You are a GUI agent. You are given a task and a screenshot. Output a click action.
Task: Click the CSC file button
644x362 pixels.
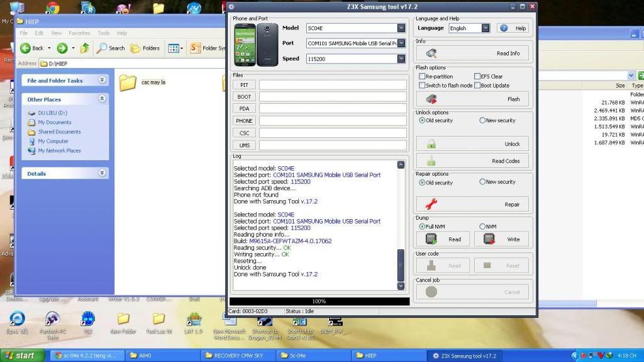[245, 133]
